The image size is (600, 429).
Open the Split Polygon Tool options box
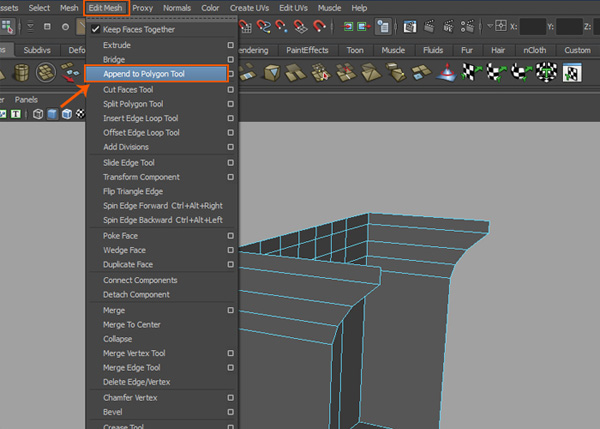(230, 104)
